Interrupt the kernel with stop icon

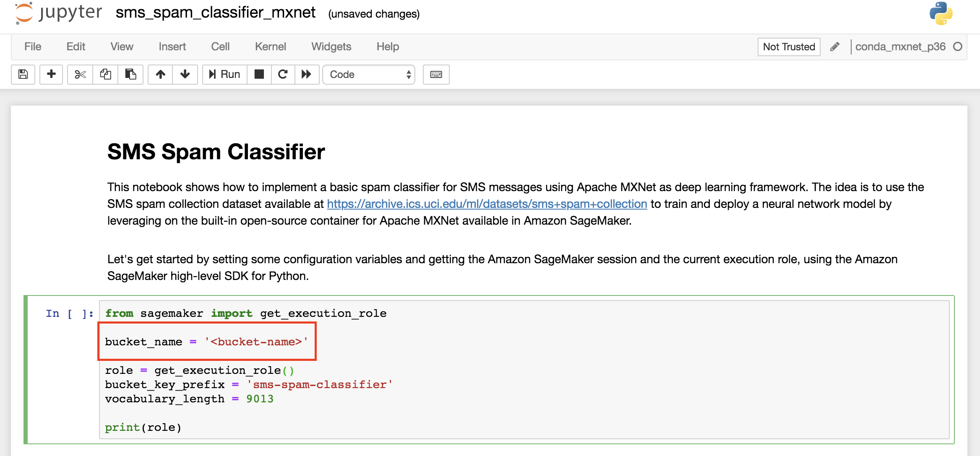(259, 74)
